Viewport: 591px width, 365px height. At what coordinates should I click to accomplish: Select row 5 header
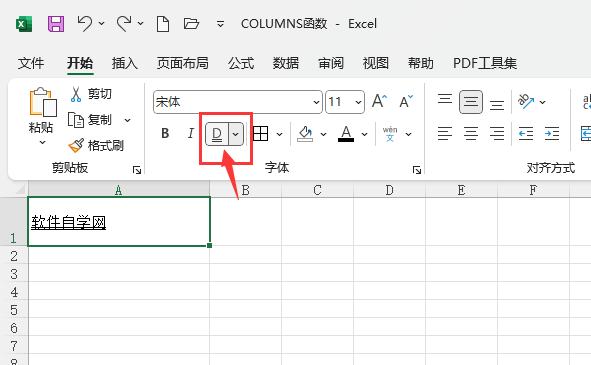point(14,310)
